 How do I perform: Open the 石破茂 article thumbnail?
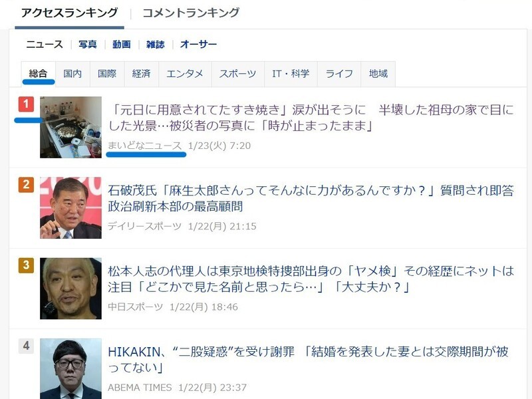[70, 207]
